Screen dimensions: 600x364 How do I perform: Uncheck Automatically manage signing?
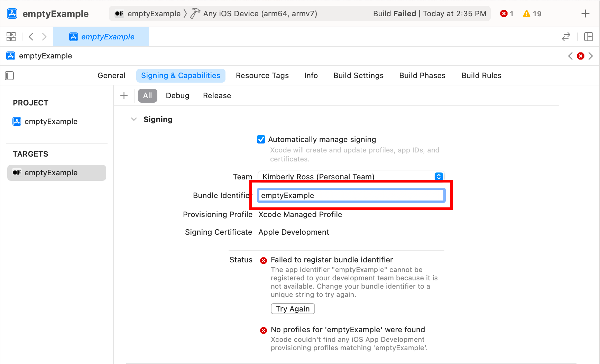pos(261,139)
